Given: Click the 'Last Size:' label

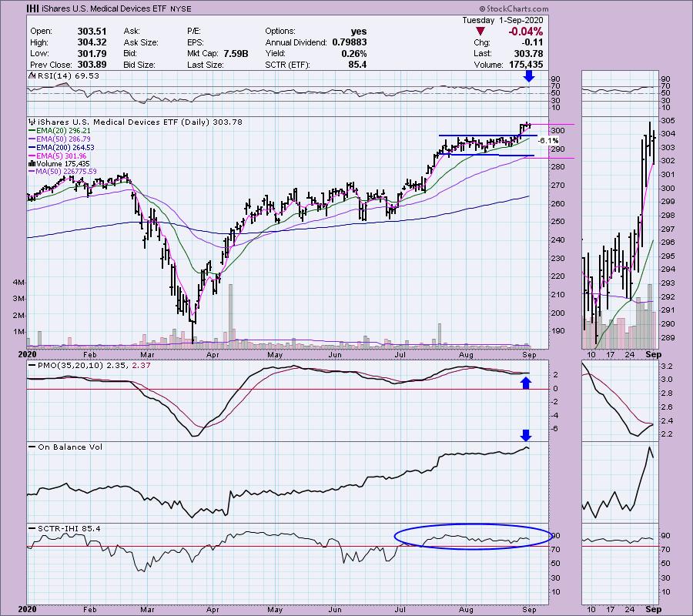Looking at the screenshot, I should click(x=205, y=65).
